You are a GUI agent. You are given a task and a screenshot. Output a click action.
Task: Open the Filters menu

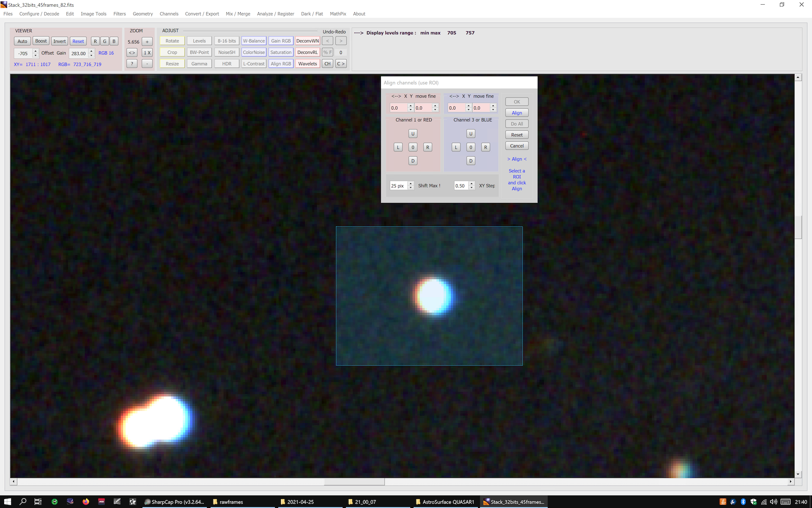click(120, 14)
